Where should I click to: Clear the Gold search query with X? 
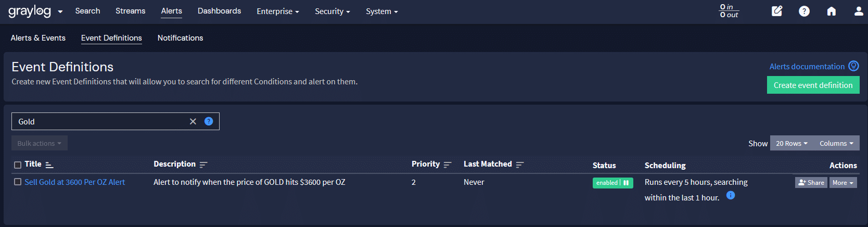click(193, 121)
